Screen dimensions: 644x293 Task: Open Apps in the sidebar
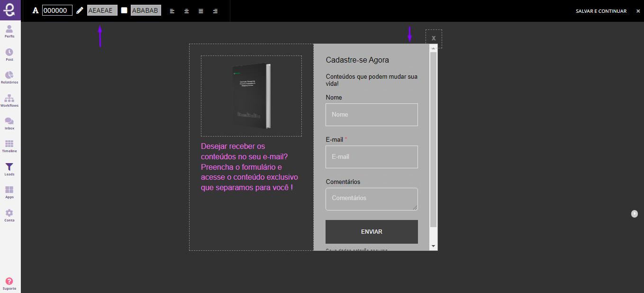pyautogui.click(x=9, y=192)
